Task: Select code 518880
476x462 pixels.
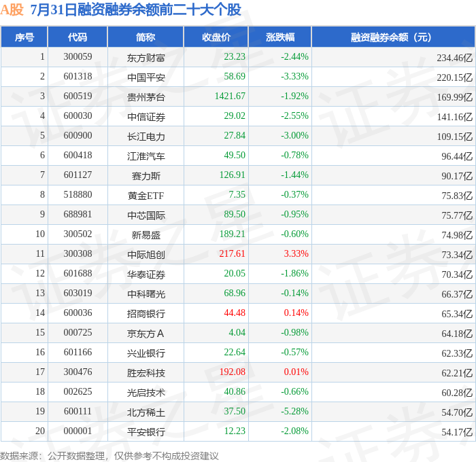Action: [x=78, y=195]
